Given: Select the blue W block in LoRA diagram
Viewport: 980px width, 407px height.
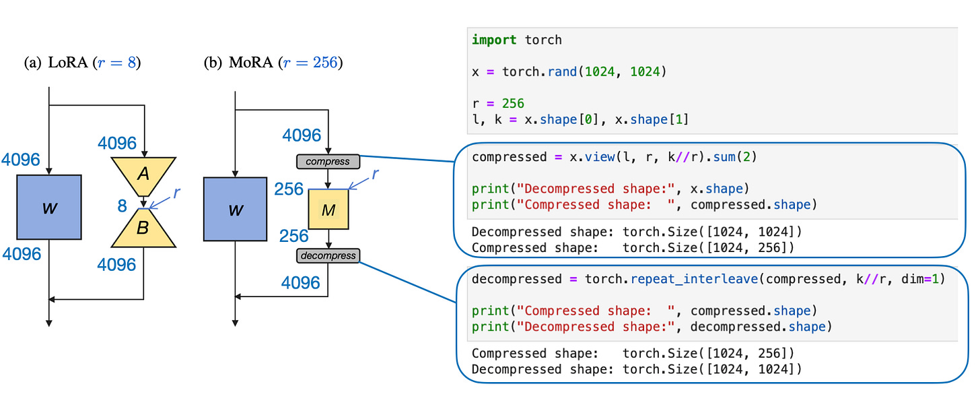Looking at the screenshot, I should click(48, 208).
